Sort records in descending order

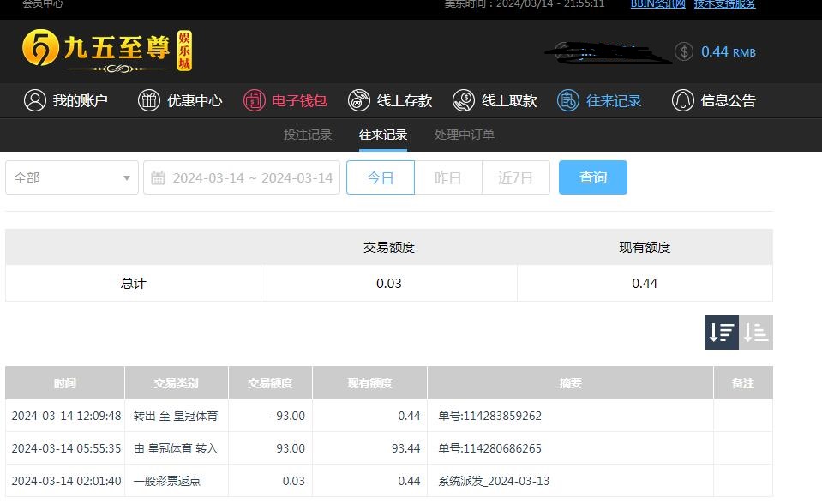click(722, 333)
